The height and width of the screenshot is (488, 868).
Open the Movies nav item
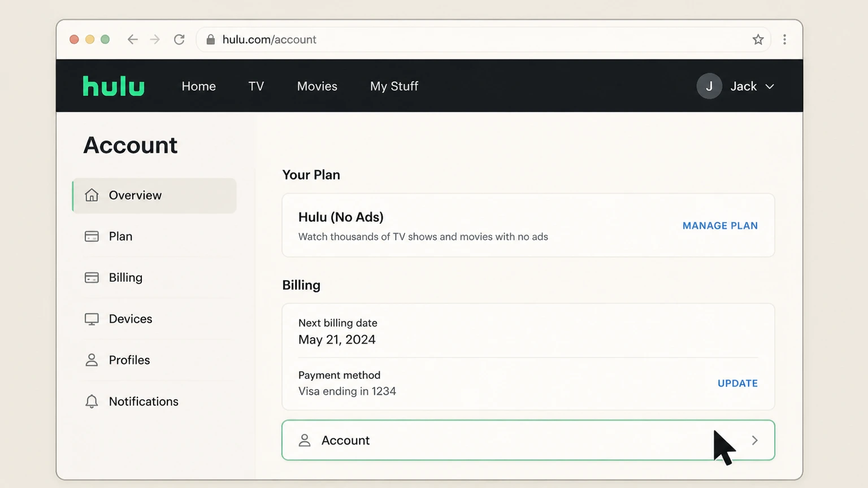pos(317,86)
